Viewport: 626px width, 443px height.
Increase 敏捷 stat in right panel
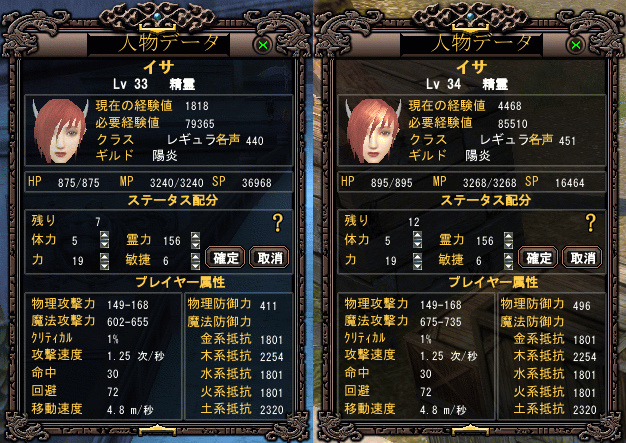pyautogui.click(x=508, y=257)
